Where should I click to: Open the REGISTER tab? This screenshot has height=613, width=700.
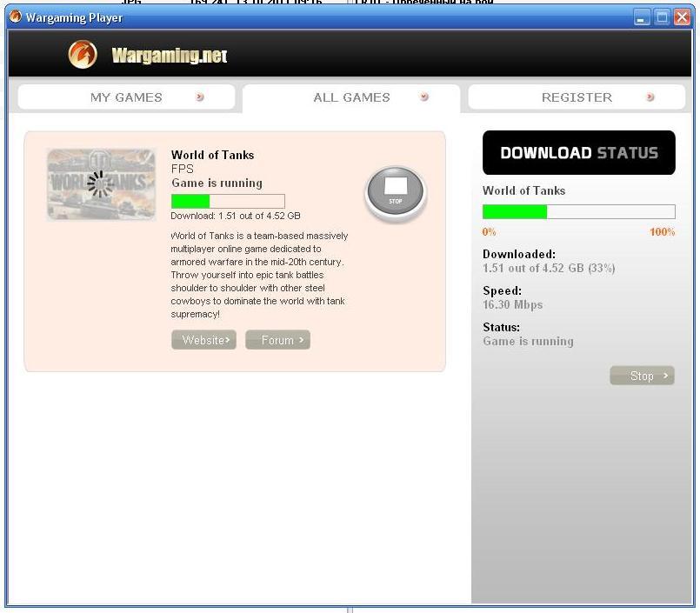click(577, 97)
